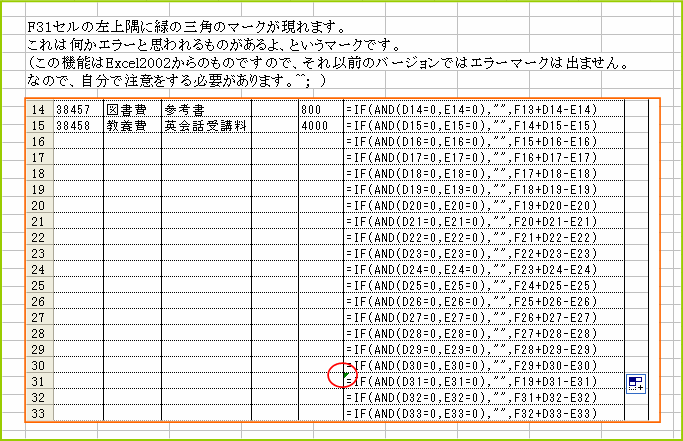Screen dimensions: 683x441
Task: Select row header 28
Action: point(39,333)
